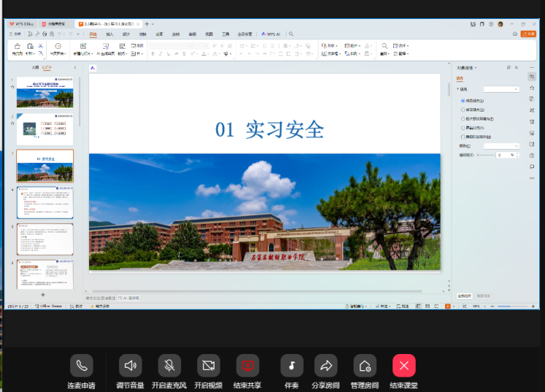Viewport: 545px width, 392px height.
Task: Stop screen sharing with 结束共享
Action: click(247, 365)
